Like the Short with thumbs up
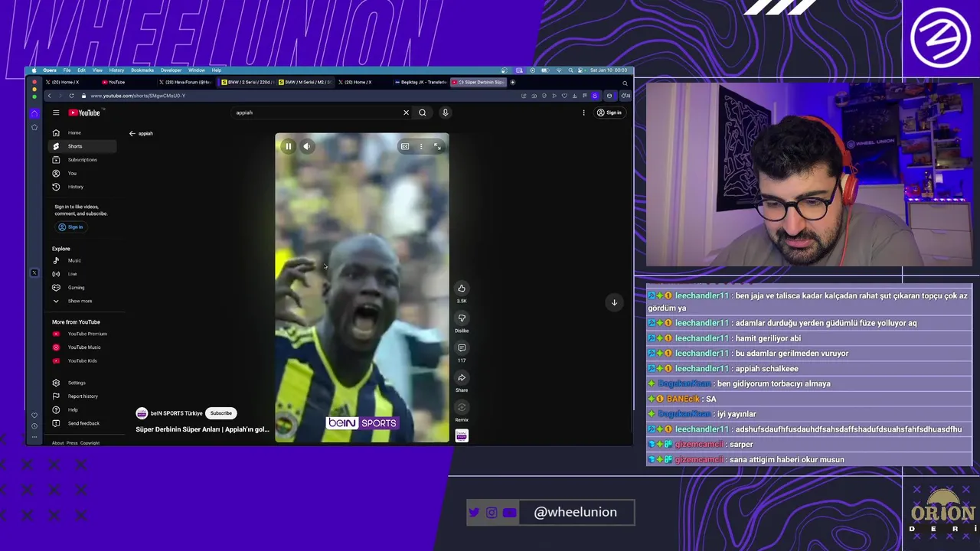 click(x=462, y=289)
